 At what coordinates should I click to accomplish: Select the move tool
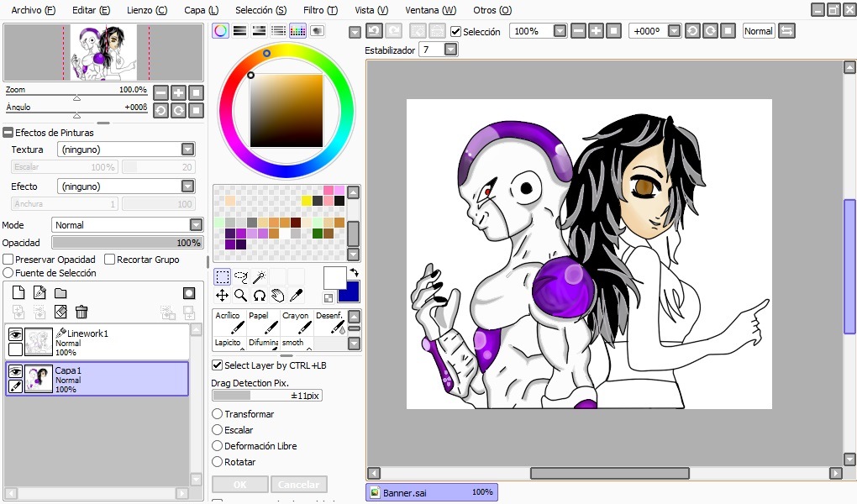[222, 296]
